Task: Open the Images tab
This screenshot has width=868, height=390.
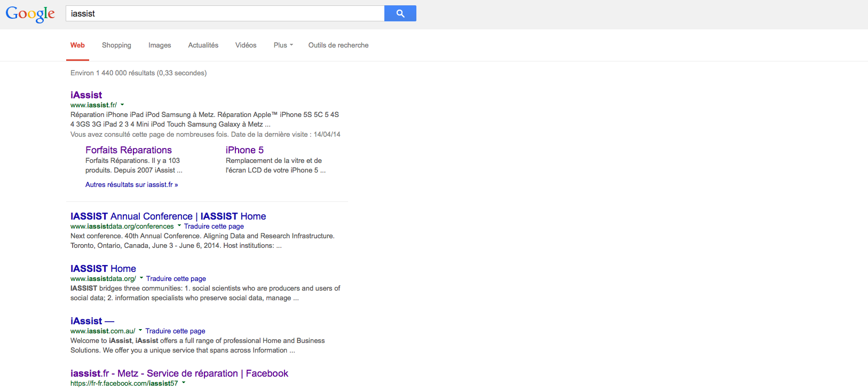Action: pos(160,45)
